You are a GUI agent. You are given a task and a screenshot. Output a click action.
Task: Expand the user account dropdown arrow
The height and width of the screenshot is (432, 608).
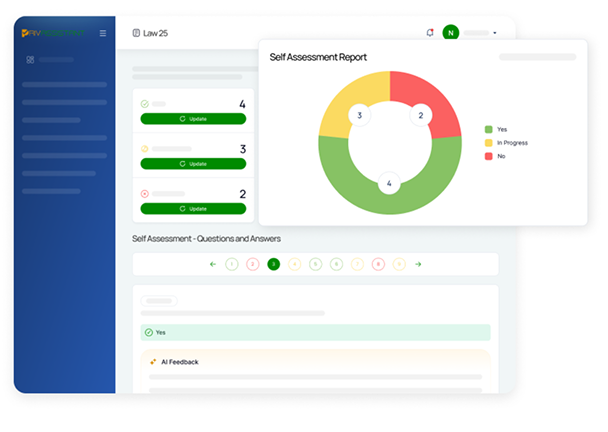pyautogui.click(x=494, y=34)
